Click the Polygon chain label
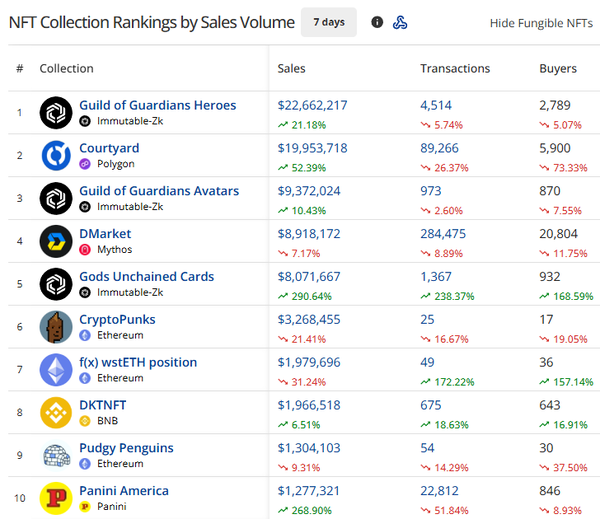 (116, 164)
